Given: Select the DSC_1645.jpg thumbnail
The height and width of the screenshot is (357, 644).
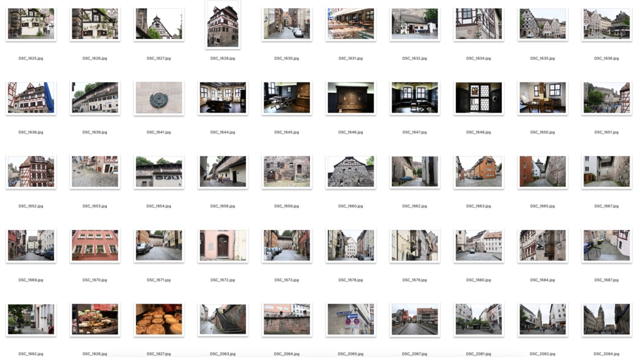Looking at the screenshot, I should (x=287, y=97).
